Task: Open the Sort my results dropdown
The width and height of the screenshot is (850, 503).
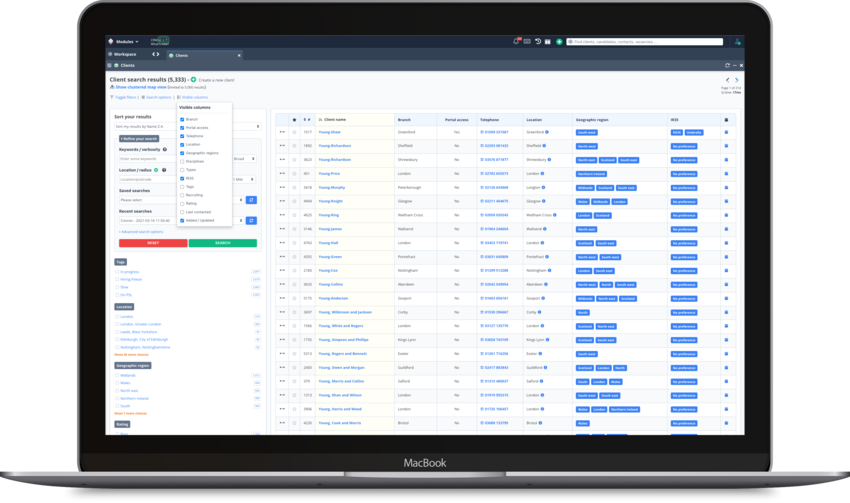Action: pos(188,126)
